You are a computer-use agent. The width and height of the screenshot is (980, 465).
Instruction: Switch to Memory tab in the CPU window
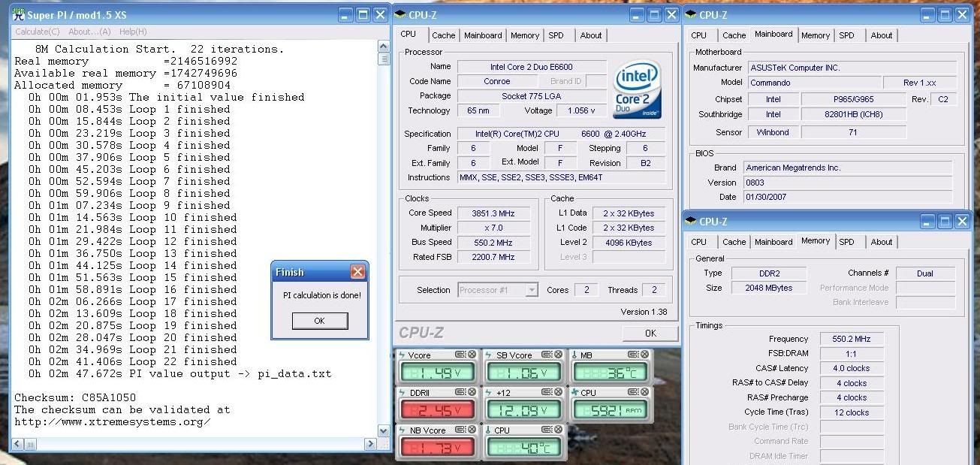point(525,35)
